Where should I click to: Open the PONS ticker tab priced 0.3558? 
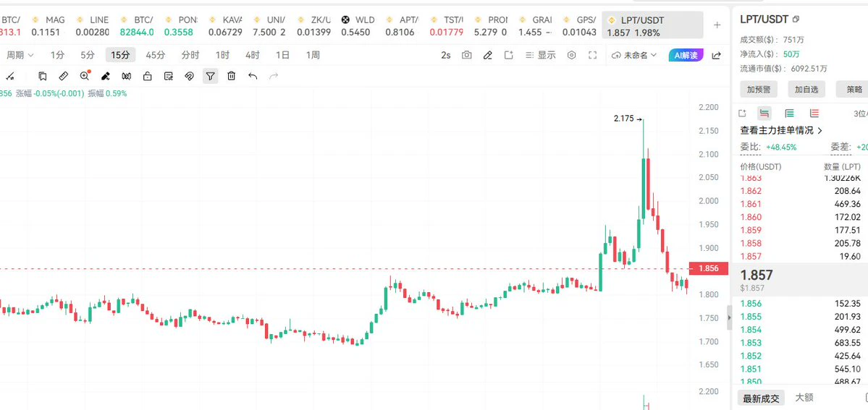click(x=181, y=26)
